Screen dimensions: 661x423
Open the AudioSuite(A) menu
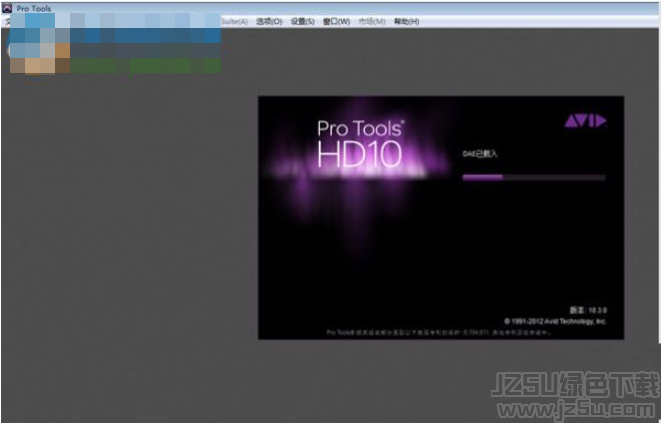click(234, 21)
